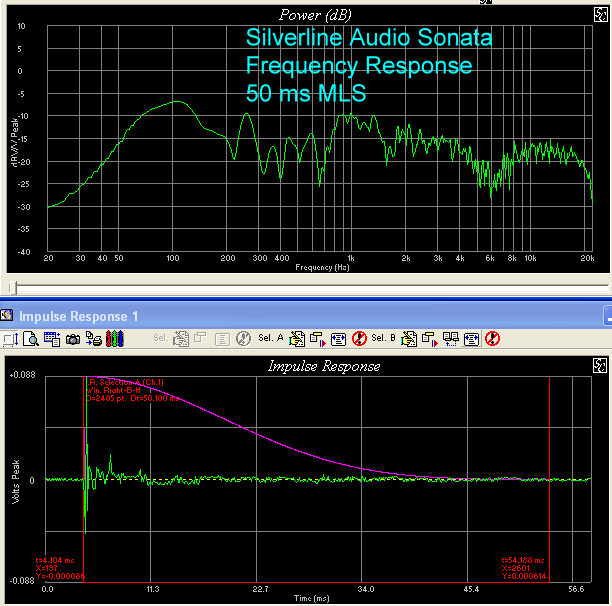This screenshot has width=612, height=606.
Task: Click the horizontal slider below the frequency plot
Action: [x=300, y=287]
